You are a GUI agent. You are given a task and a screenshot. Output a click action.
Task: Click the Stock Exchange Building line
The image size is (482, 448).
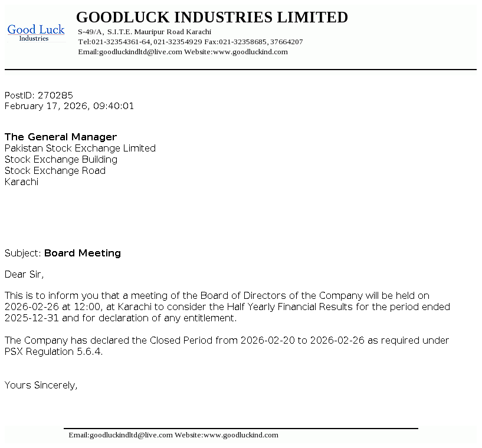(61, 160)
